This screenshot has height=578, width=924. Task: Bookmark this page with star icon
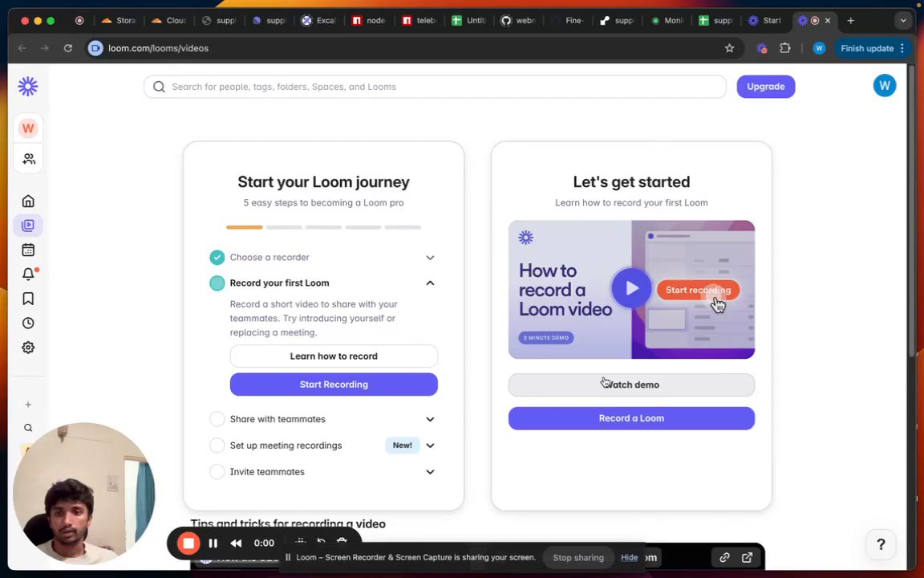pyautogui.click(x=730, y=48)
